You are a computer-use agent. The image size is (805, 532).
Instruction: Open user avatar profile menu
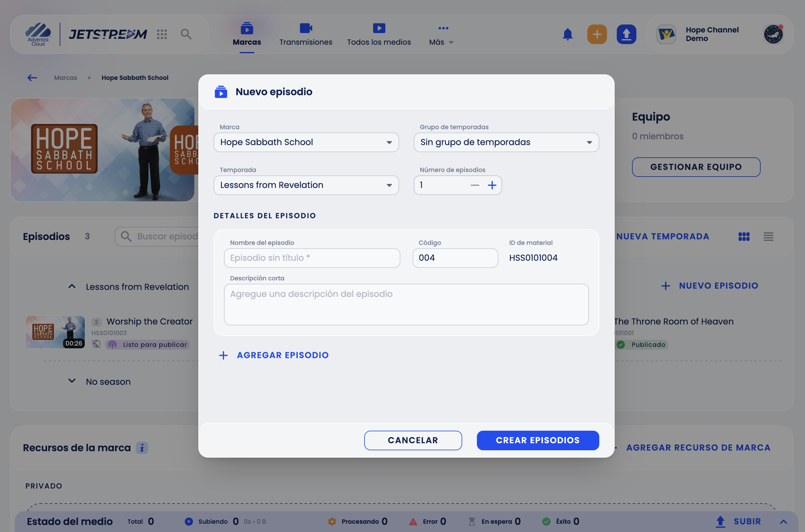coord(773,34)
